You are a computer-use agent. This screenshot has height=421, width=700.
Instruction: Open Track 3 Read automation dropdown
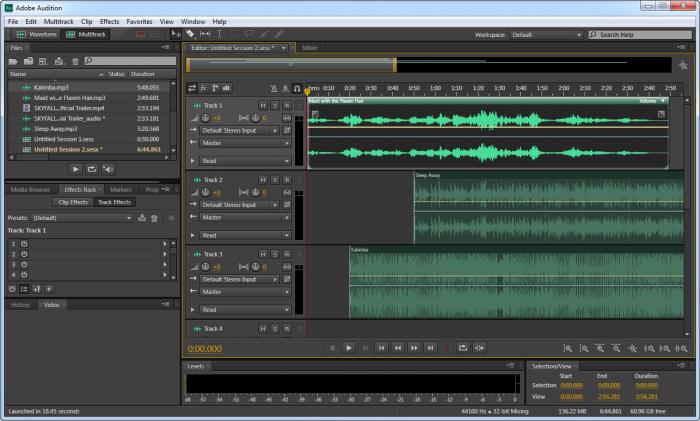245,309
